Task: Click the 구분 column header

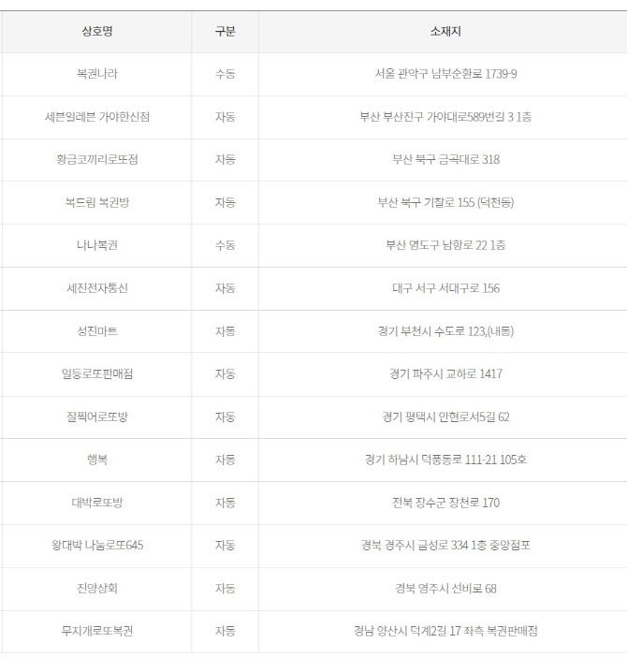Action: click(225, 32)
